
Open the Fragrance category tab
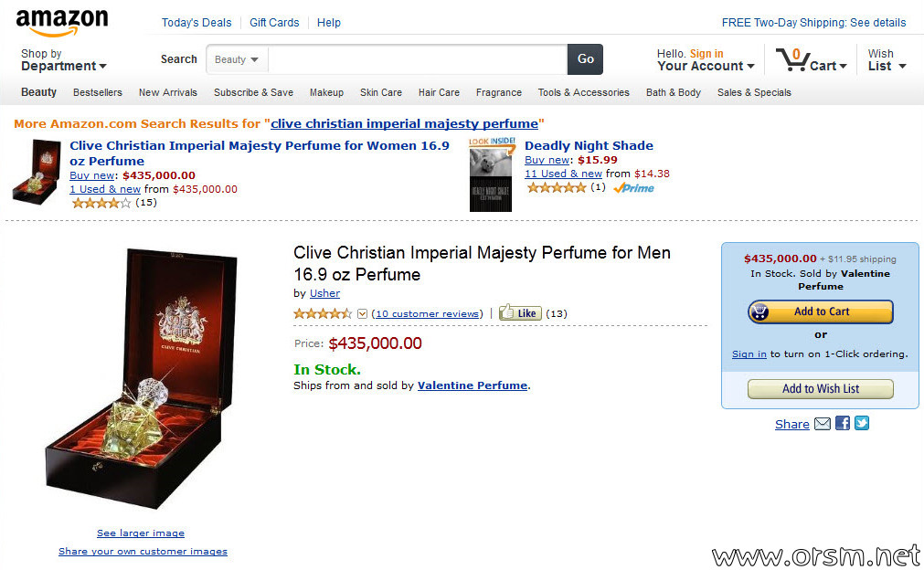click(498, 92)
